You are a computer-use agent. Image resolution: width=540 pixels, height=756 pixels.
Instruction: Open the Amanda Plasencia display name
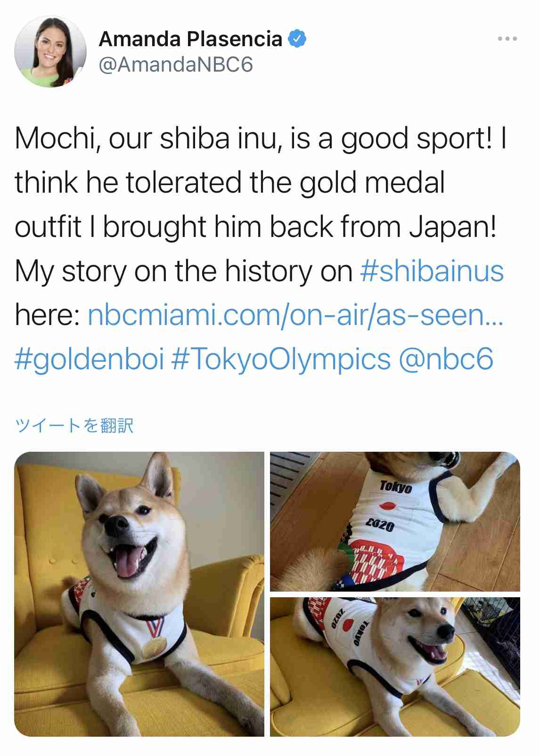190,39
